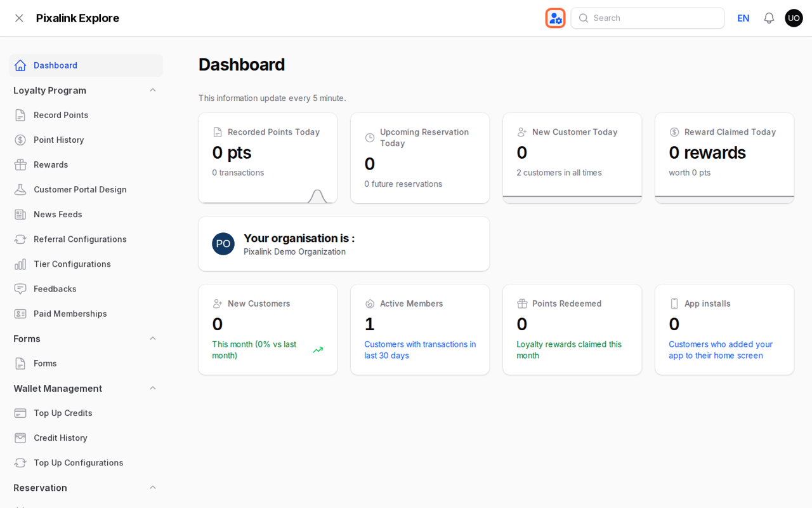Screen dimensions: 812x508
Task: Open the Rewards menu entry
Action: pyautogui.click(x=86, y=164)
